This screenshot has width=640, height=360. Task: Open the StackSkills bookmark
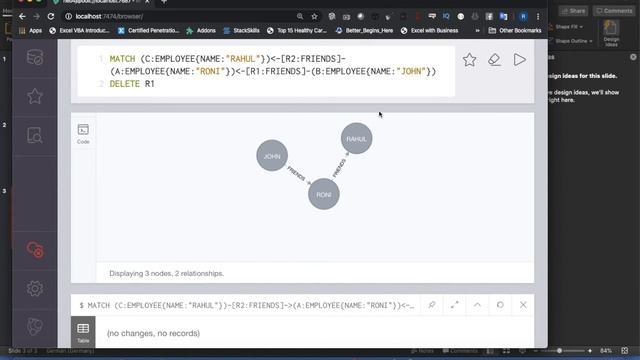pos(242,31)
